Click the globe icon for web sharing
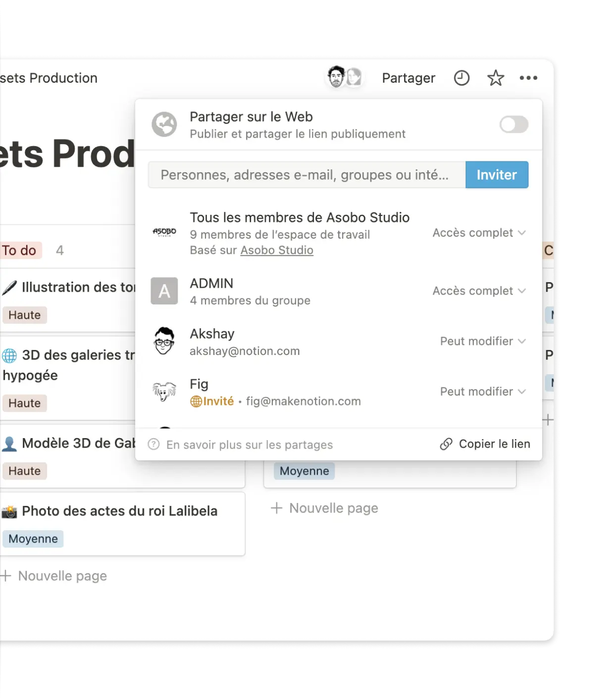Viewport: 614px width, 700px height. pos(164,125)
